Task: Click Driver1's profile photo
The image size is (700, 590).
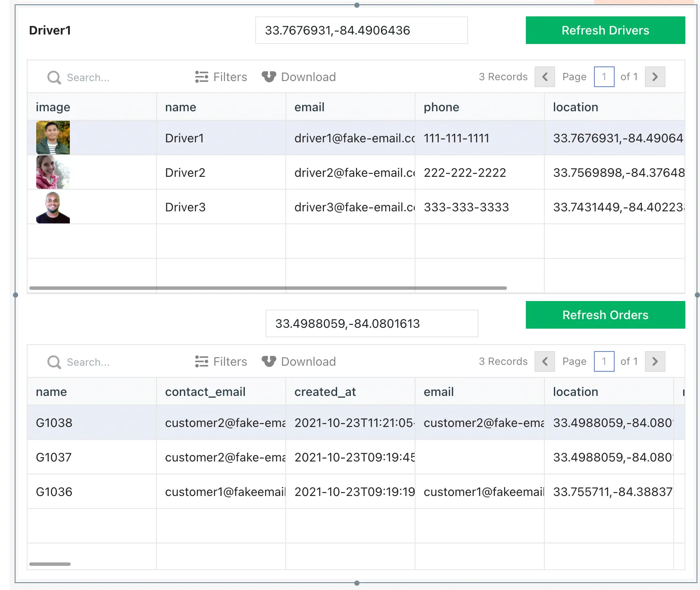Action: tap(52, 138)
